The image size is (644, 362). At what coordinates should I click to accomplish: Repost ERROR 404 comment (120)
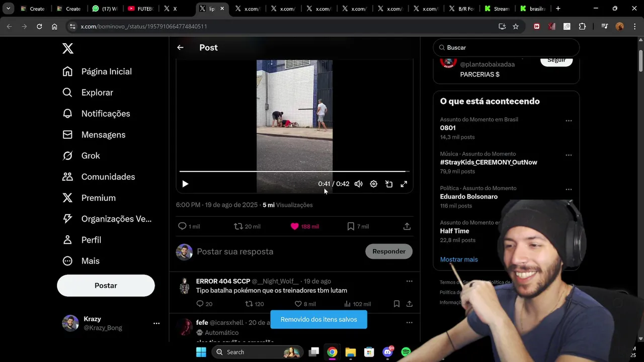254,304
